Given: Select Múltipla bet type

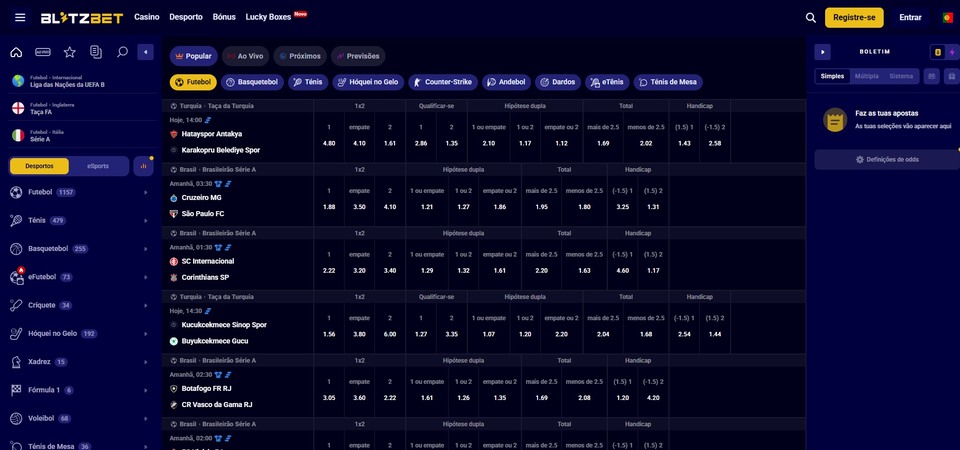Looking at the screenshot, I should tap(866, 76).
